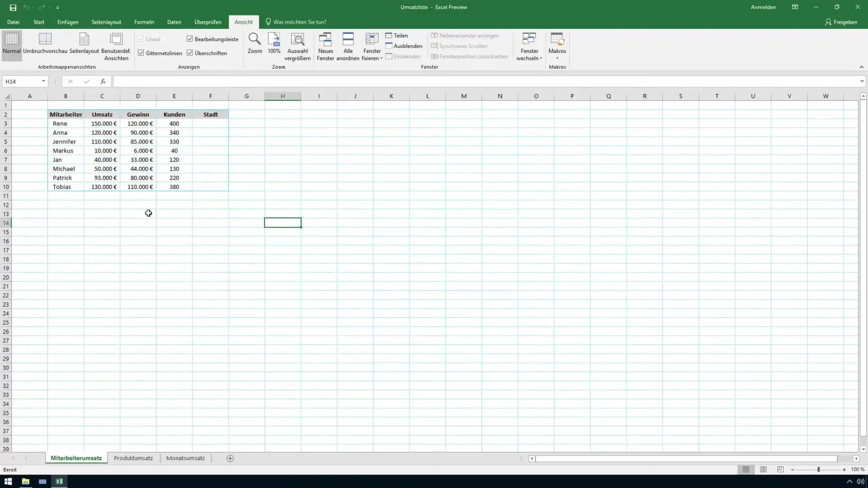Click Alle anordnen icon
The image size is (868, 488).
click(x=348, y=47)
